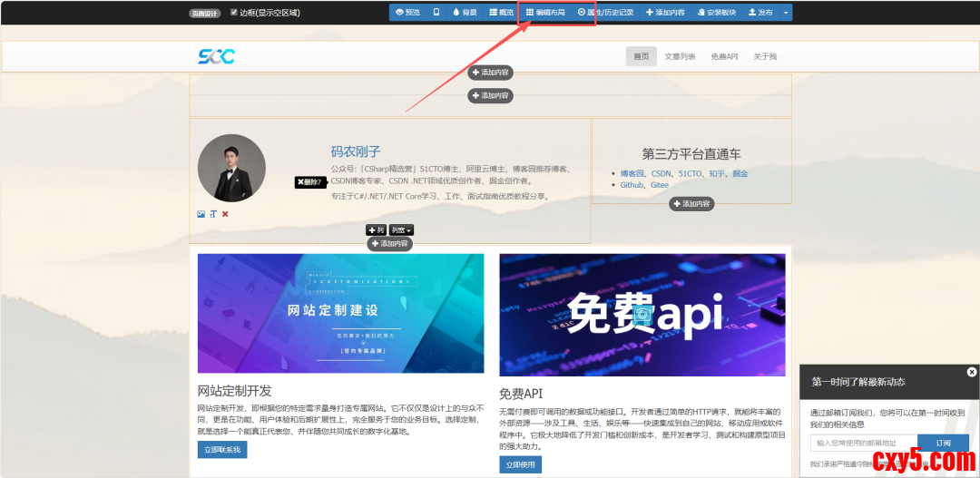Viewport: 980px width, 478px height.
Task: Click the 订阅 subscribe button
Action: click(x=942, y=443)
